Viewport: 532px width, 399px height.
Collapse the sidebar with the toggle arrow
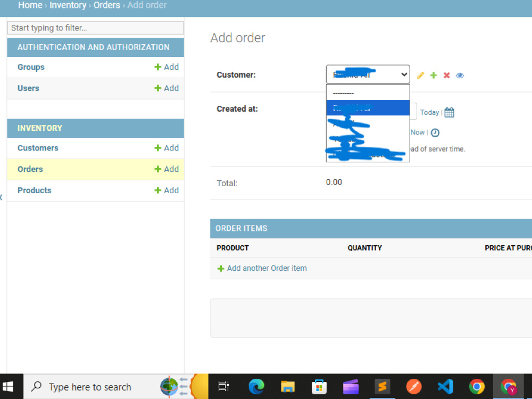coord(2,197)
